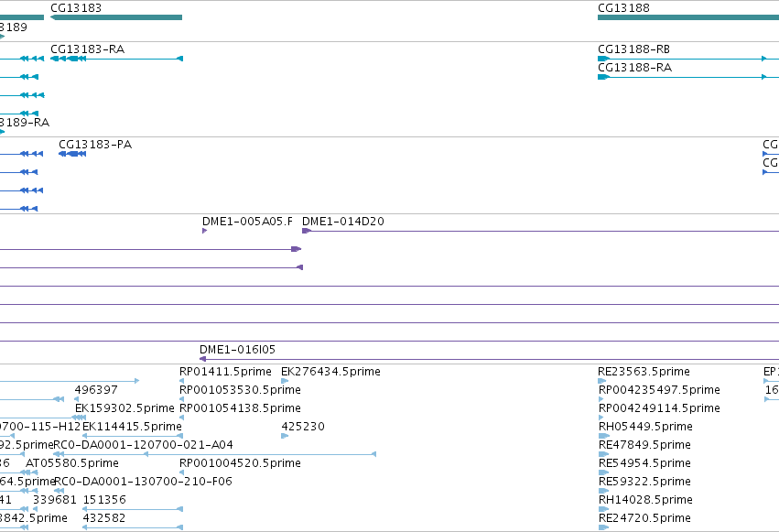Select the CG13183-PA protein feature

click(72, 154)
